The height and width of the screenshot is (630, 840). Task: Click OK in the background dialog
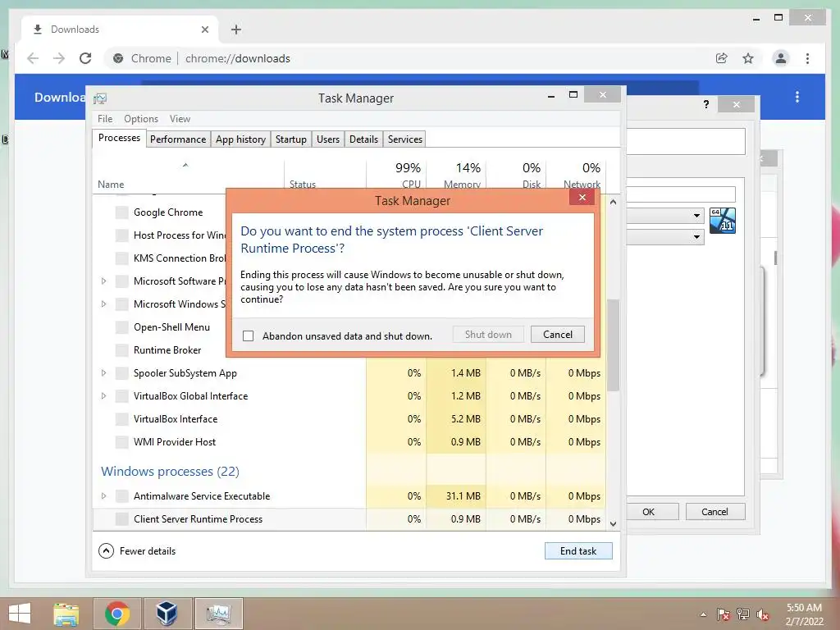pos(649,512)
